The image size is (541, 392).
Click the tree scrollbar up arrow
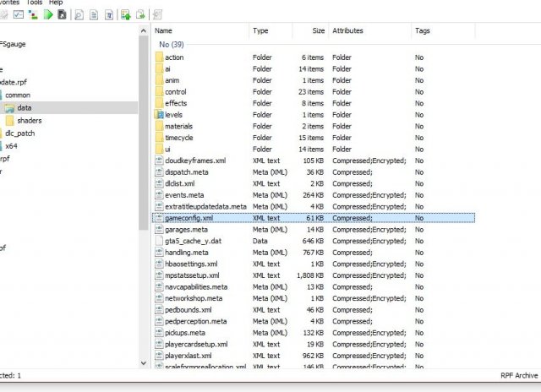pyautogui.click(x=144, y=31)
